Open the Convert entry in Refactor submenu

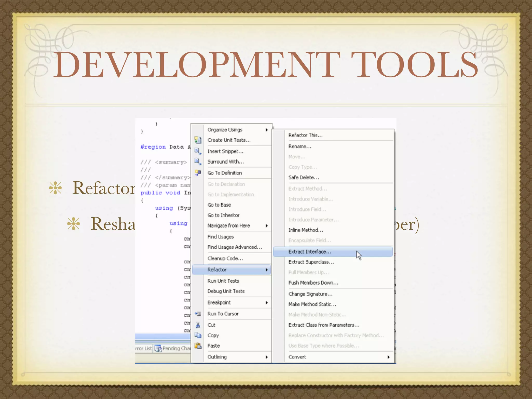pyautogui.click(x=333, y=357)
